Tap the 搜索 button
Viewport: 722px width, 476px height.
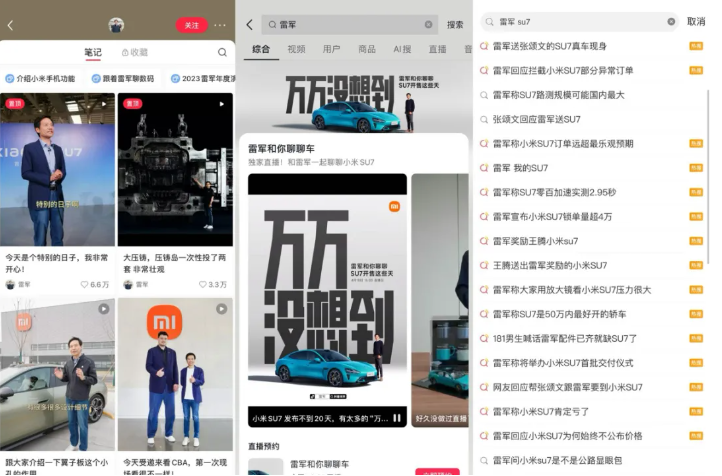coord(455,24)
